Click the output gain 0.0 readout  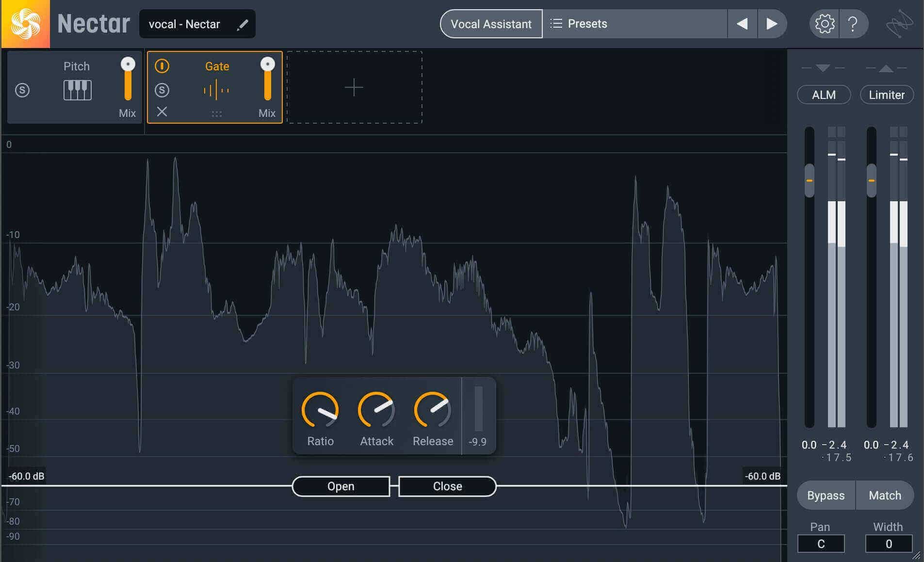871,445
